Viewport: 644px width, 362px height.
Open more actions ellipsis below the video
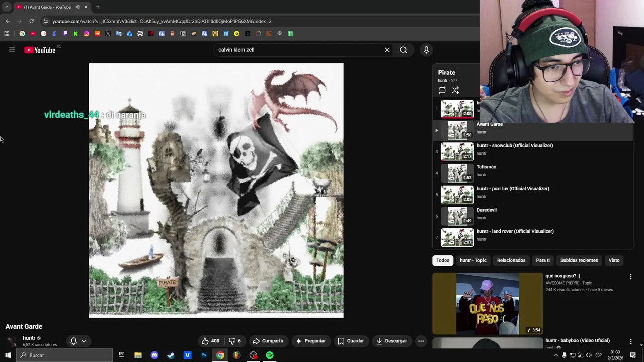click(421, 341)
